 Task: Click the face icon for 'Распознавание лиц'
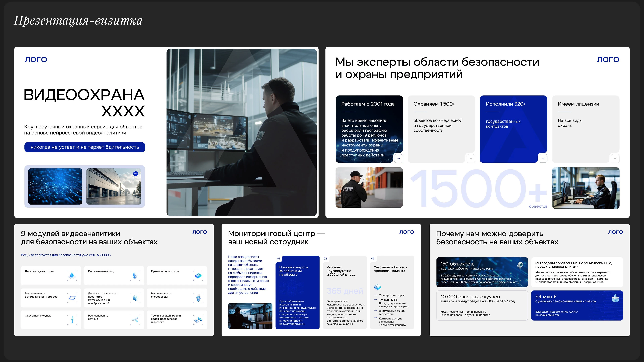tap(135, 276)
